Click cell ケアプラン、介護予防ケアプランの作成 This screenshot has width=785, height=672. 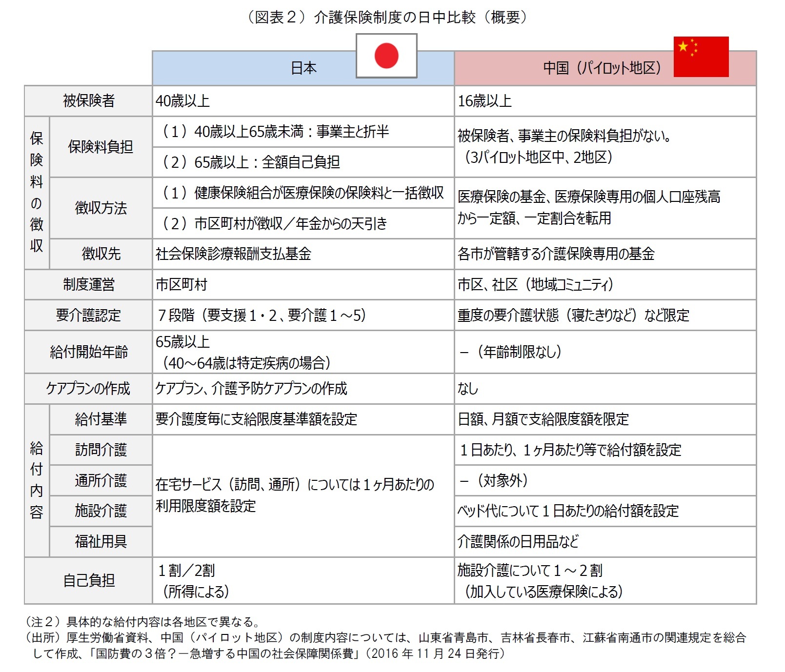(303, 389)
